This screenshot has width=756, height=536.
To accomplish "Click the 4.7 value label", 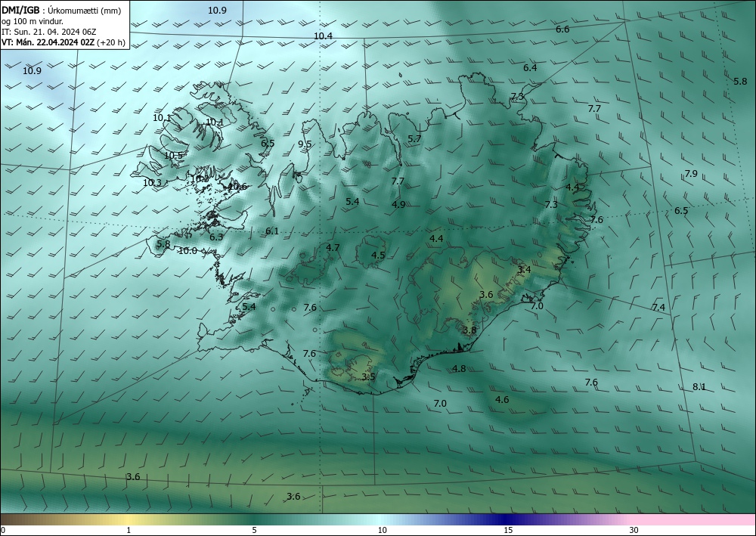I will [333, 247].
